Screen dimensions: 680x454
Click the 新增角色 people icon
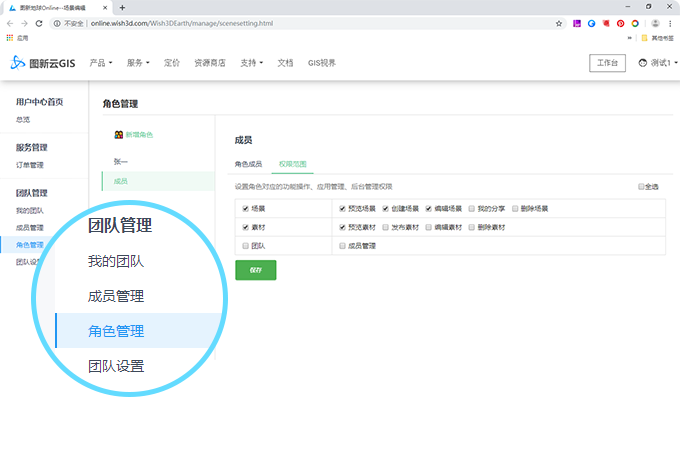point(118,134)
